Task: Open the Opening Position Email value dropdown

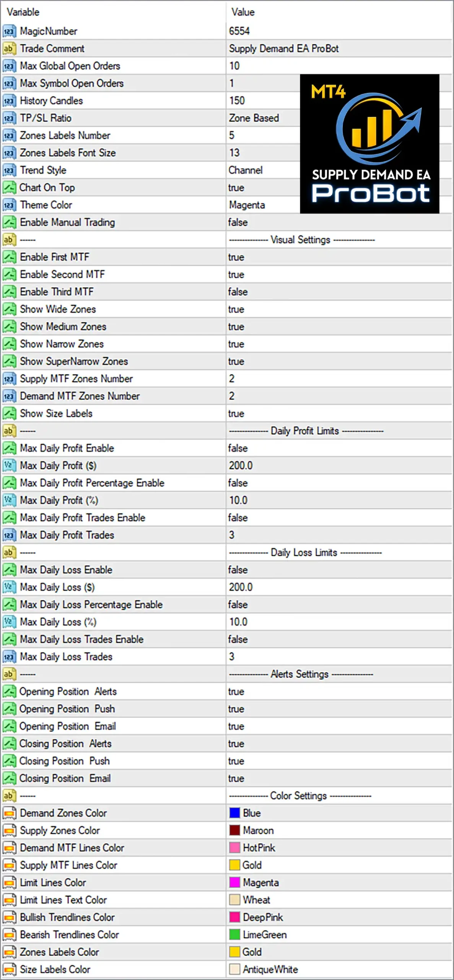Action: [236, 726]
